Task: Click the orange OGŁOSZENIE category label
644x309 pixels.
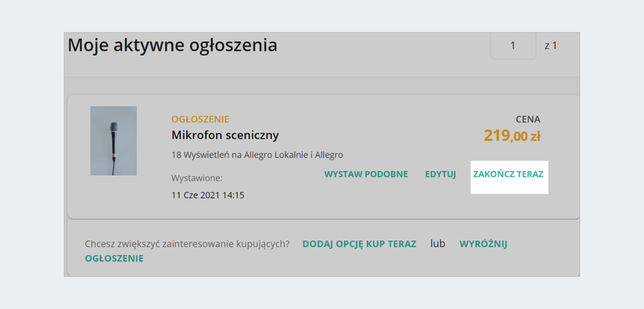Action: (x=200, y=119)
